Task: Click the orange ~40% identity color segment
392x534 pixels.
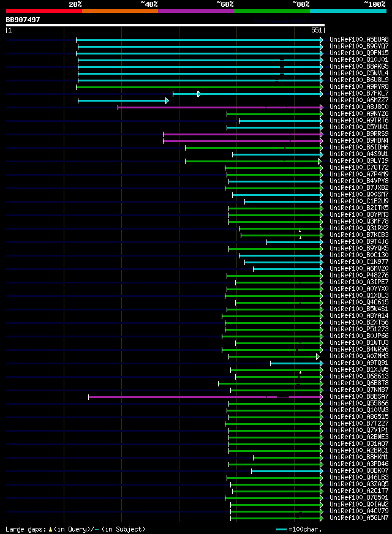Action: [x=120, y=11]
